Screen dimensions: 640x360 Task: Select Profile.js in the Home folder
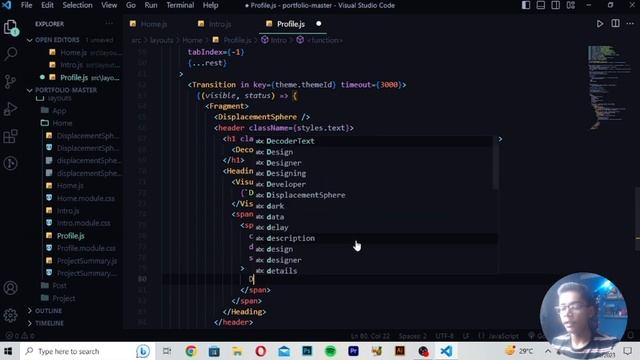tap(70, 236)
